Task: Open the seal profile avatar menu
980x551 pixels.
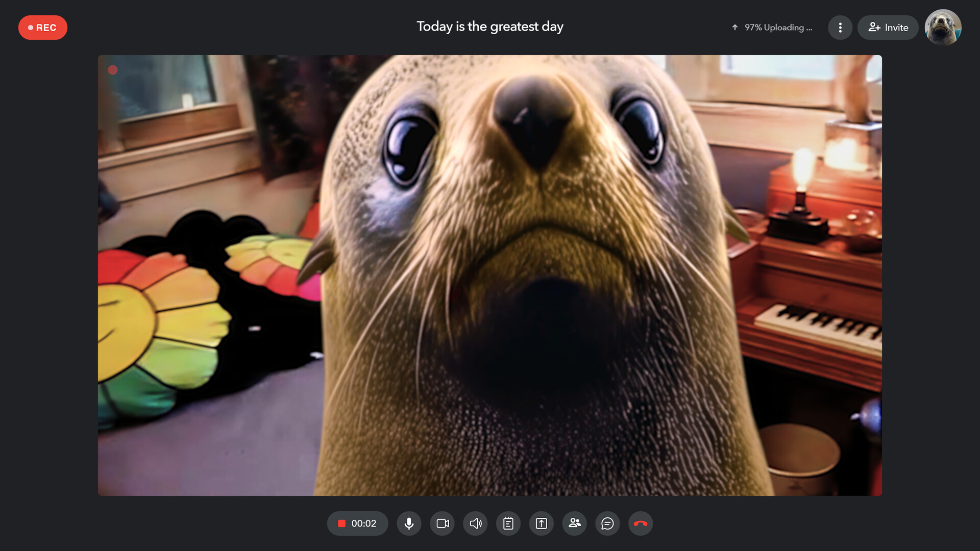Action: tap(943, 28)
